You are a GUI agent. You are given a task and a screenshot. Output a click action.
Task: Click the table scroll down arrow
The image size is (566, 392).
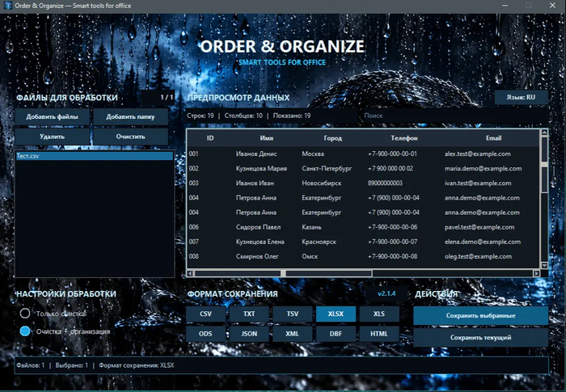[544, 265]
